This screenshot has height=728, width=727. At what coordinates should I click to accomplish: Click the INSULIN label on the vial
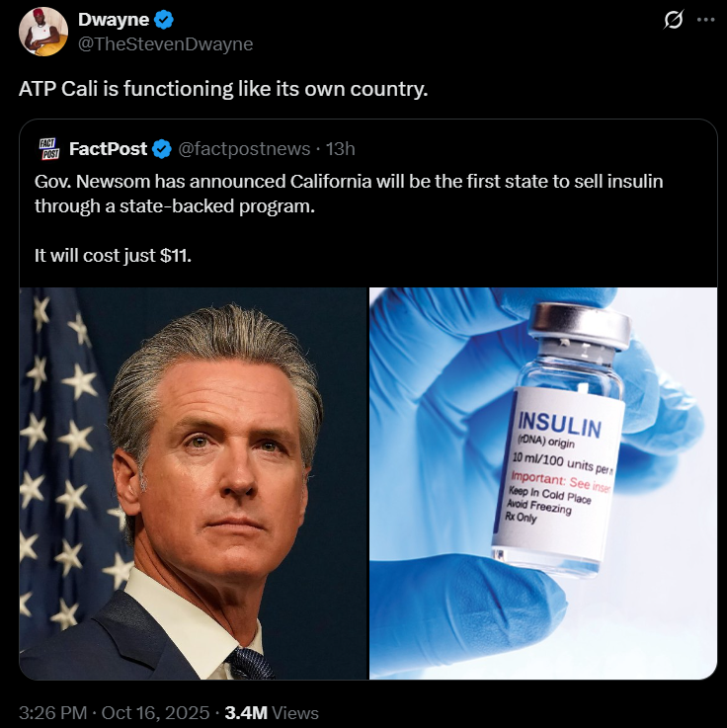(559, 424)
